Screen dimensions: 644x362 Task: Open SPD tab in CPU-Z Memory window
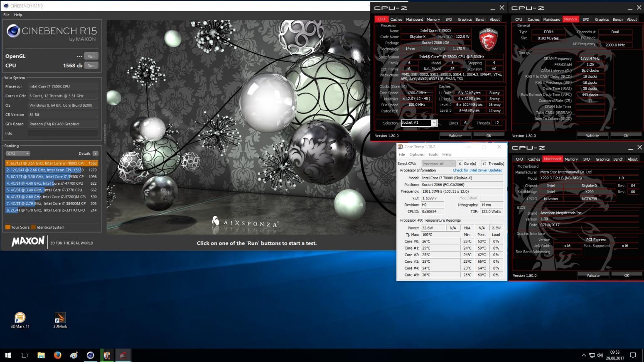click(586, 20)
